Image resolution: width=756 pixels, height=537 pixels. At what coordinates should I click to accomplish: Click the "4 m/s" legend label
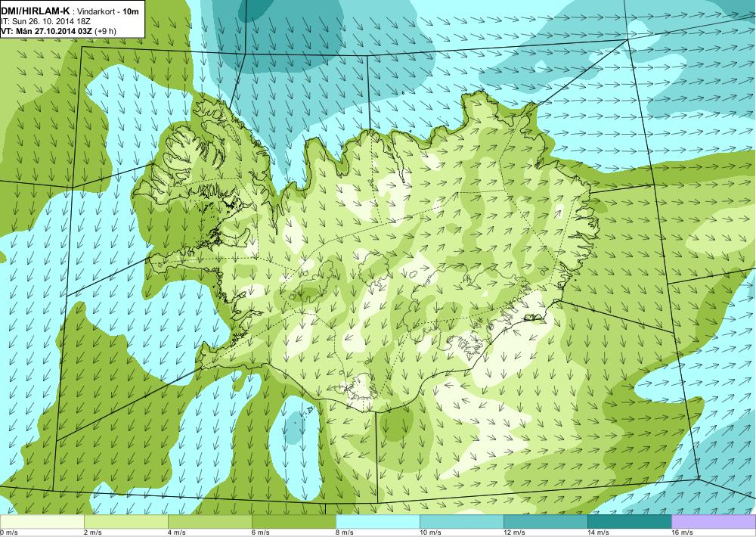tap(177, 532)
